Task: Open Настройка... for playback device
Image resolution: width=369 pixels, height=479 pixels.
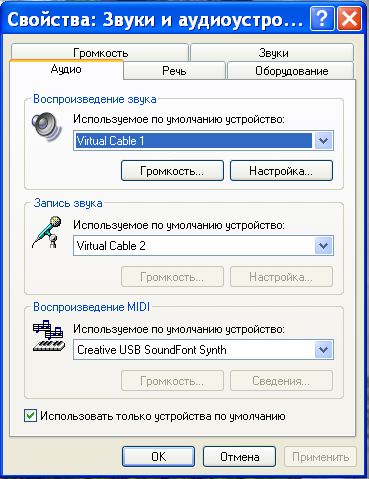Action: [x=281, y=171]
